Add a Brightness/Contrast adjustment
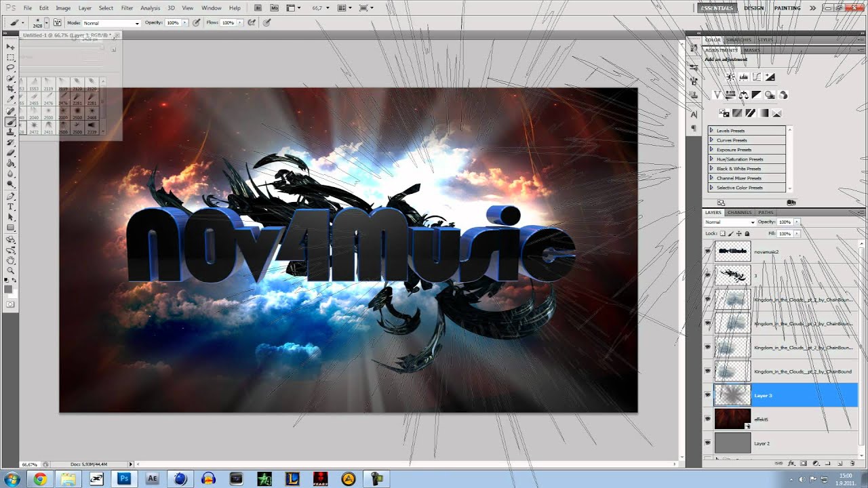The width and height of the screenshot is (868, 488). 730,77
